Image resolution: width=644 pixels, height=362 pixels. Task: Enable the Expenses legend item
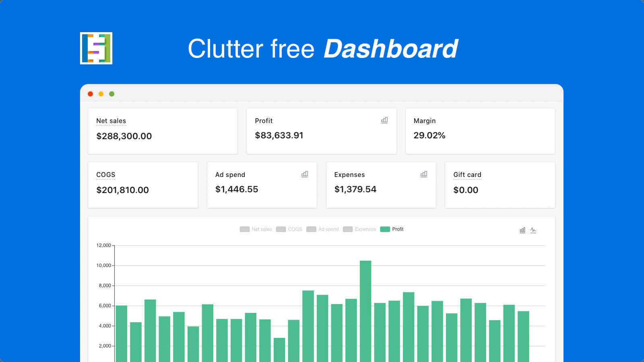tap(359, 229)
